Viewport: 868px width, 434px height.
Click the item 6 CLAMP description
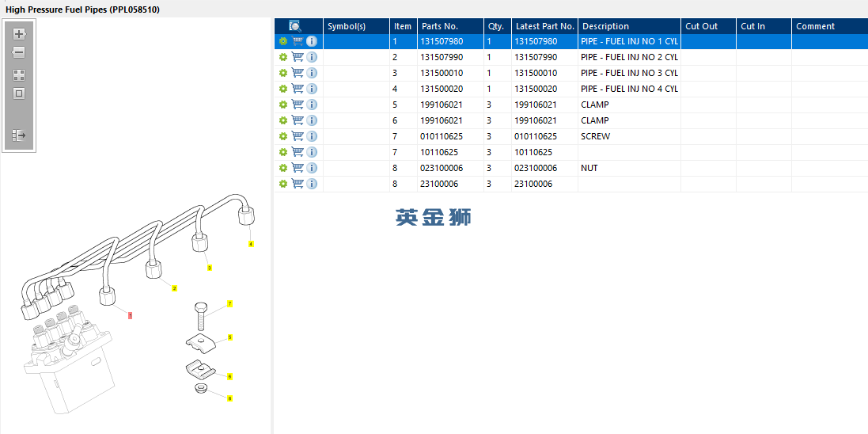595,120
